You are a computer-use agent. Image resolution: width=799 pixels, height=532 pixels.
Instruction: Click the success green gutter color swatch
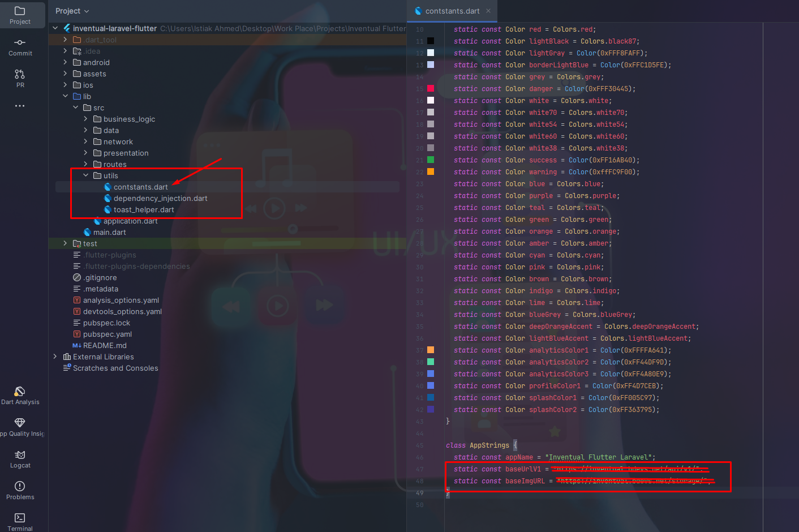tap(431, 160)
